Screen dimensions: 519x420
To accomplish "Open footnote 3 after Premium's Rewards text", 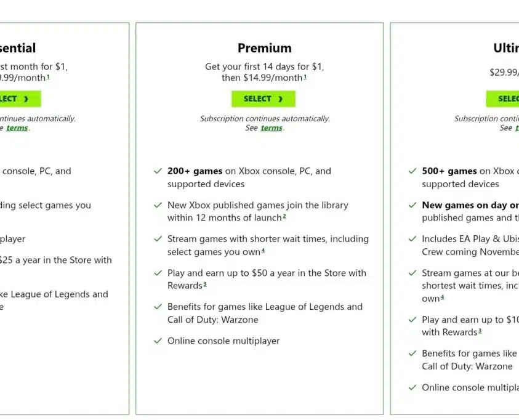I will pos(205,285).
